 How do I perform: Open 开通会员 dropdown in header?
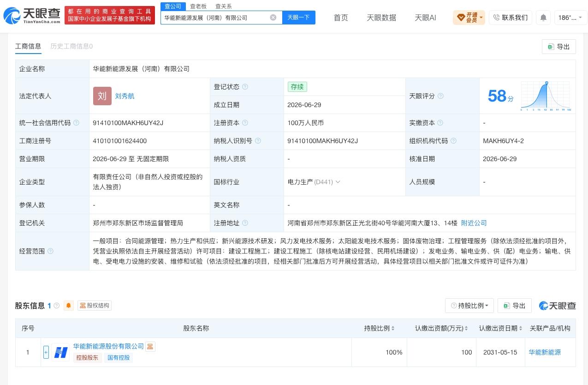point(469,18)
